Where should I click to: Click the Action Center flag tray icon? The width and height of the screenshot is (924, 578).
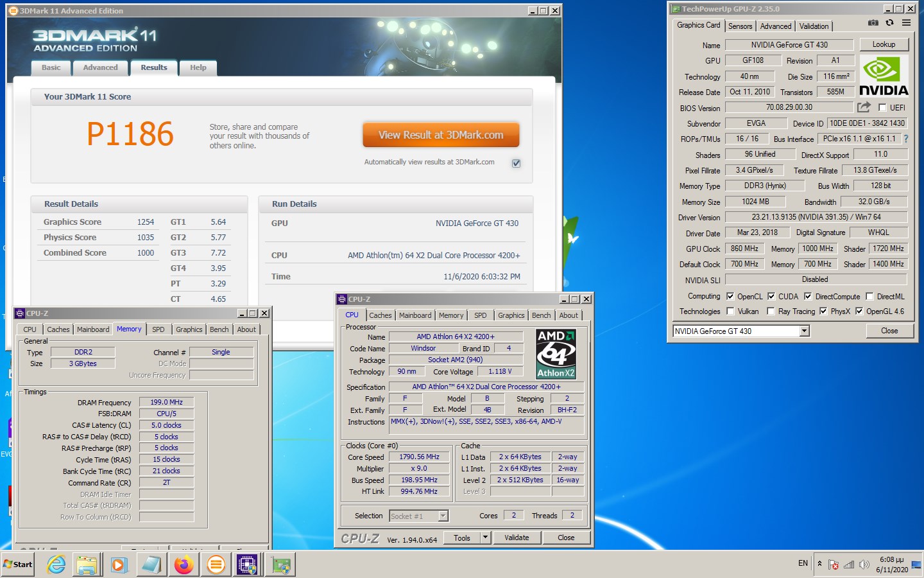833,565
